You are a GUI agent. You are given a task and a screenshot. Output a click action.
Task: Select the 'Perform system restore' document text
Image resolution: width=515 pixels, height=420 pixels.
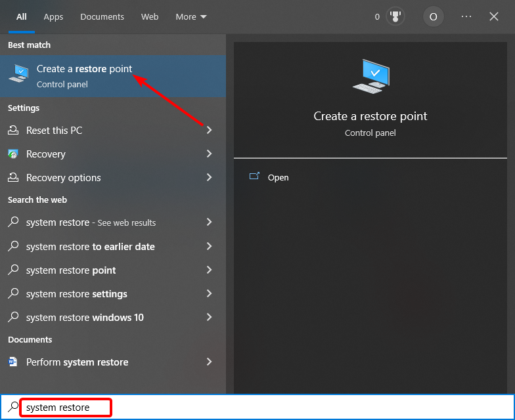(78, 362)
